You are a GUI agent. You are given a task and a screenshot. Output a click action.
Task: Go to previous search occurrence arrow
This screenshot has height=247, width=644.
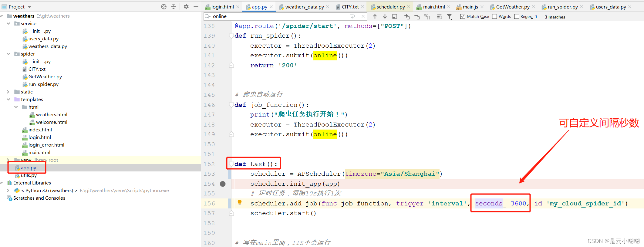click(x=375, y=16)
